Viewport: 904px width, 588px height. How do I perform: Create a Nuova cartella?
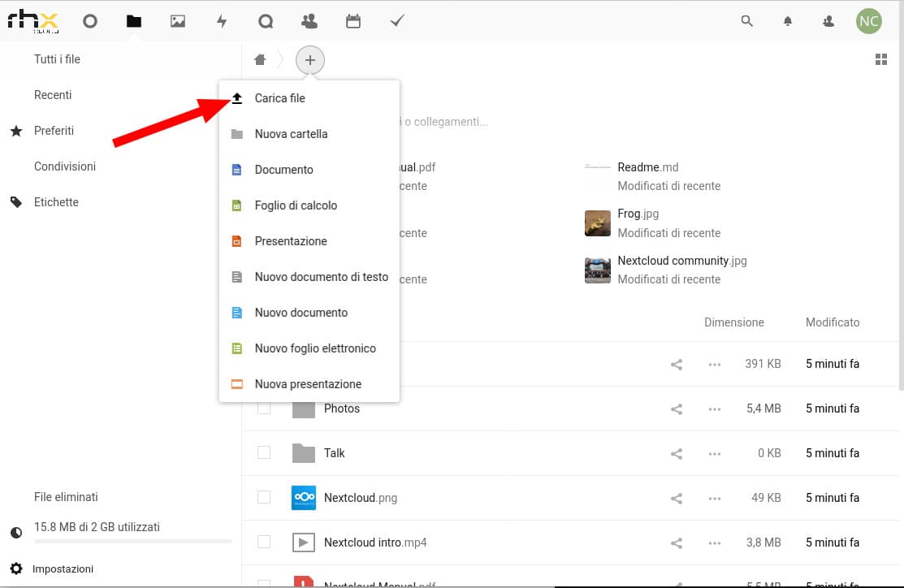coord(309,134)
